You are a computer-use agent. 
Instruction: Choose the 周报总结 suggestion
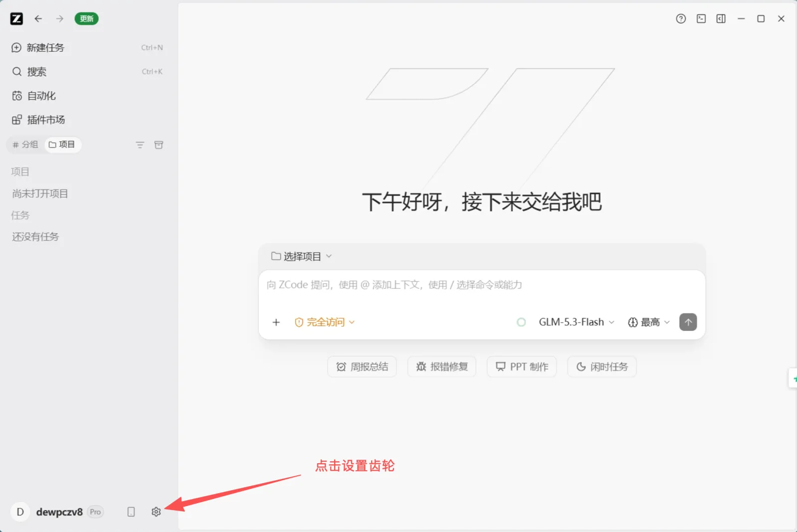tap(362, 367)
